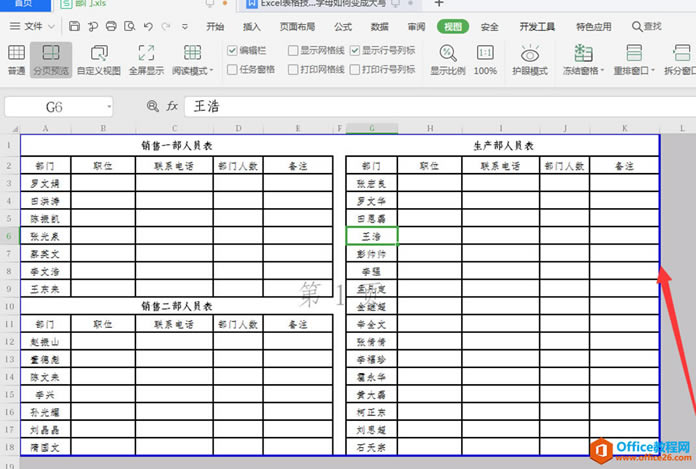This screenshot has width=696, height=469.
Task: Select row 18 header
Action: click(x=9, y=447)
